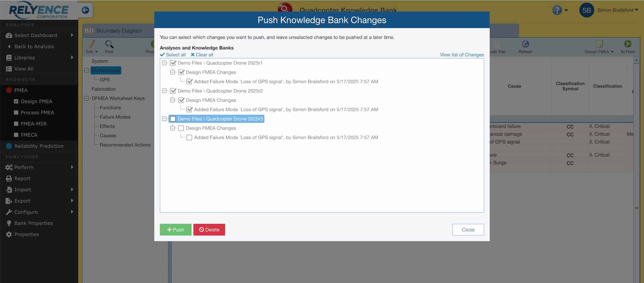Collapse the sidebar with the round arrow button

tap(86, 10)
